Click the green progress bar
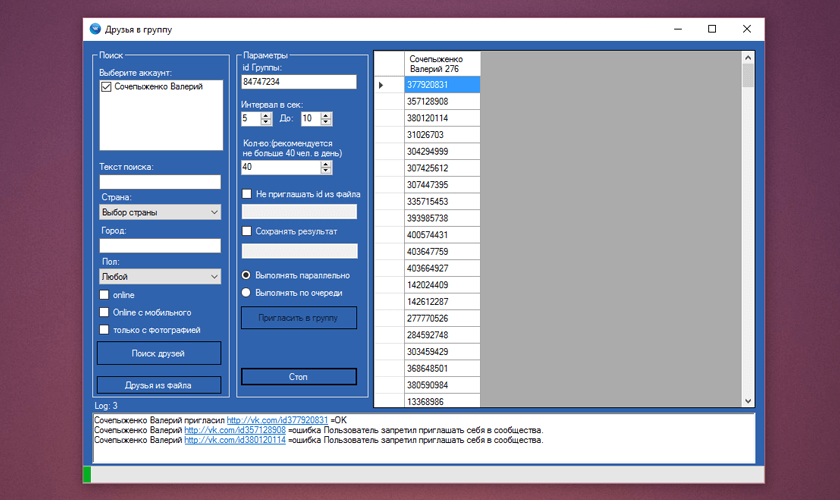 click(87, 474)
